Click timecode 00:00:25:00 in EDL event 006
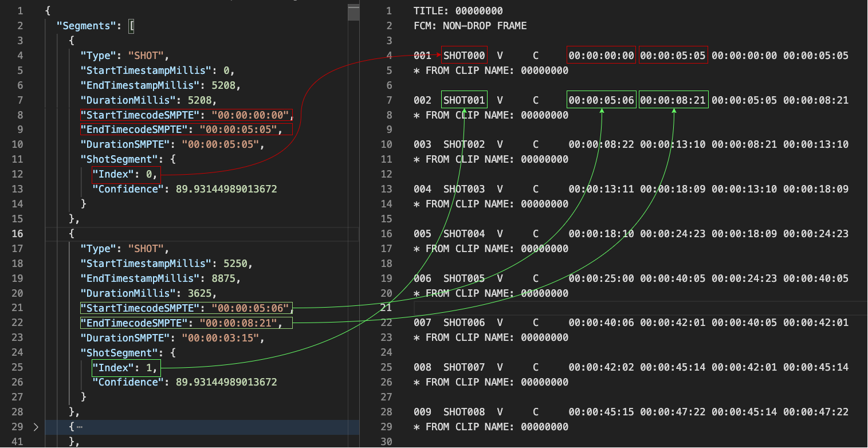This screenshot has width=868, height=448. point(602,278)
